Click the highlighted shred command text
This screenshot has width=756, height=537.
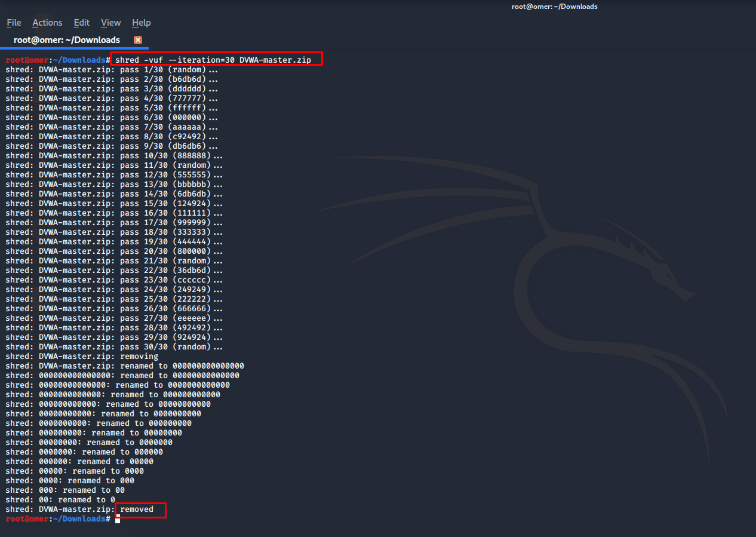[215, 60]
